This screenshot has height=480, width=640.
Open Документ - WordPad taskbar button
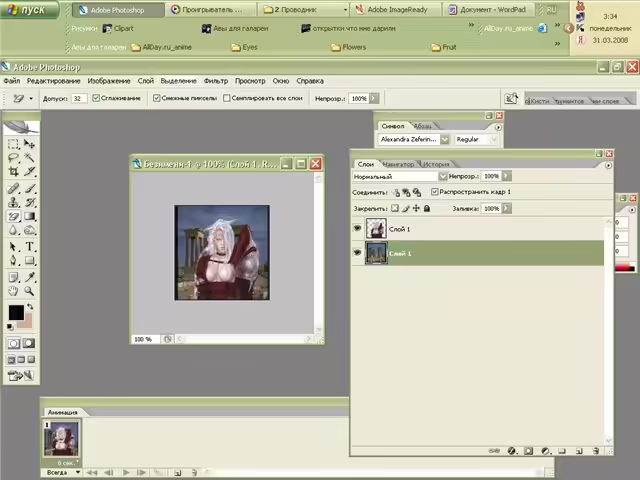(488, 10)
